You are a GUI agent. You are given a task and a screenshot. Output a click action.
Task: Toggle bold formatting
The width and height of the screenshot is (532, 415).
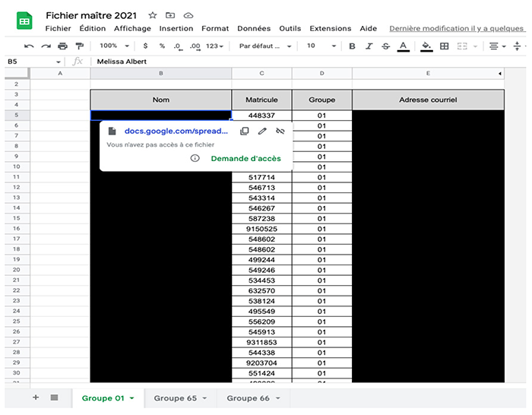(352, 46)
